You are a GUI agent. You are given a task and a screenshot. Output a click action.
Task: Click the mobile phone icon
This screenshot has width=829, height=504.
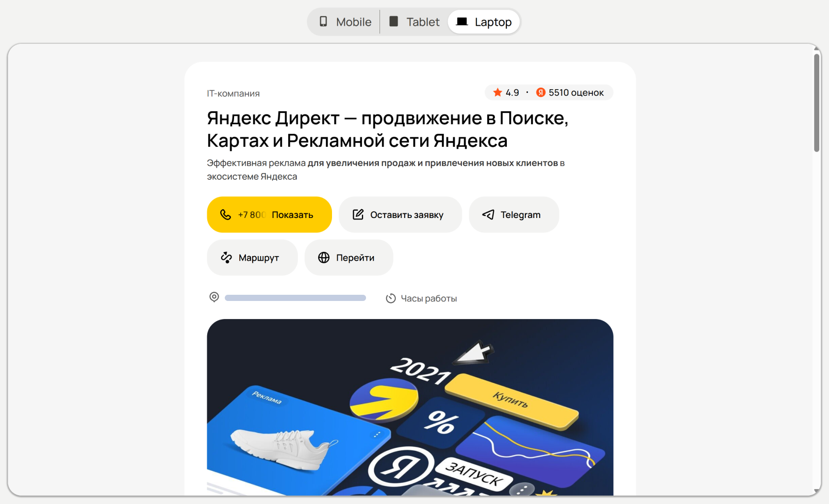pyautogui.click(x=323, y=22)
